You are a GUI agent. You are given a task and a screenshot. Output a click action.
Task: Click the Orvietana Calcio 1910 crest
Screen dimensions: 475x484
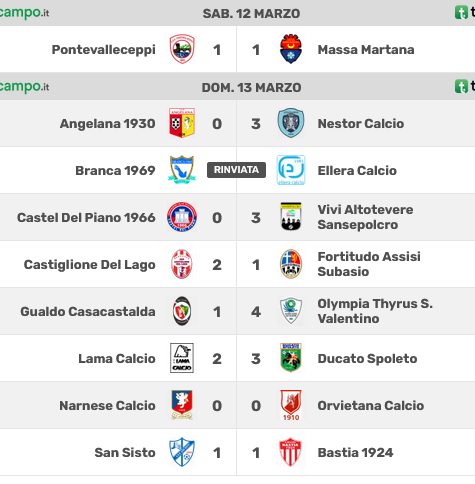click(x=291, y=405)
